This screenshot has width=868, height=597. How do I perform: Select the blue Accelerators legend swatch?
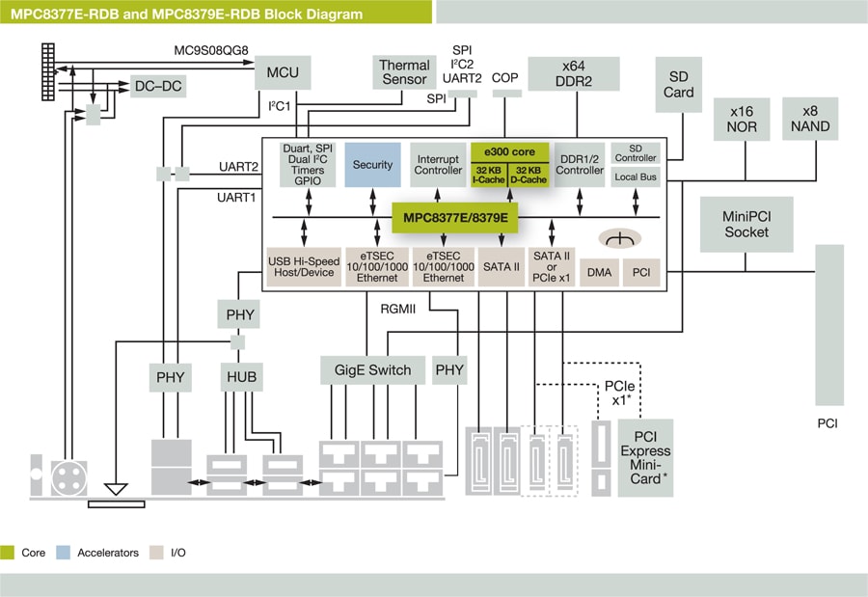(64, 553)
